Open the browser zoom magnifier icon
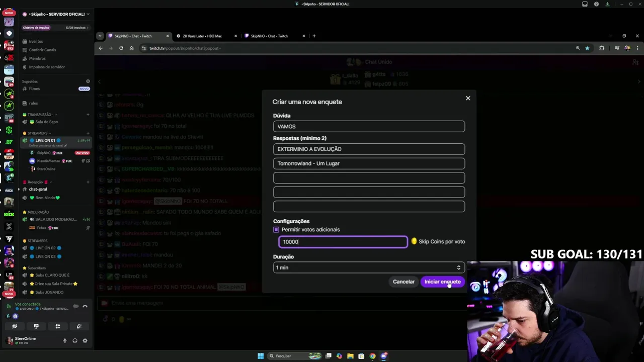Screen dimensions: 644x362 point(578,48)
